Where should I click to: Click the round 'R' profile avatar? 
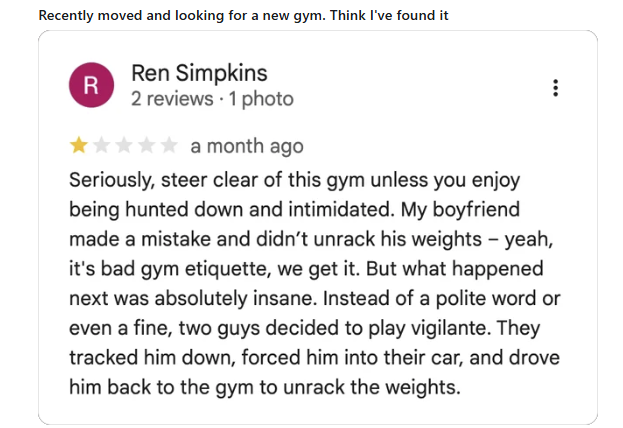pos(91,87)
